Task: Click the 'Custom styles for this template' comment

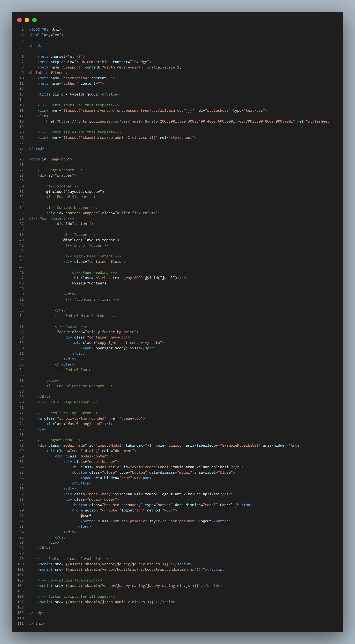Action: point(79,132)
